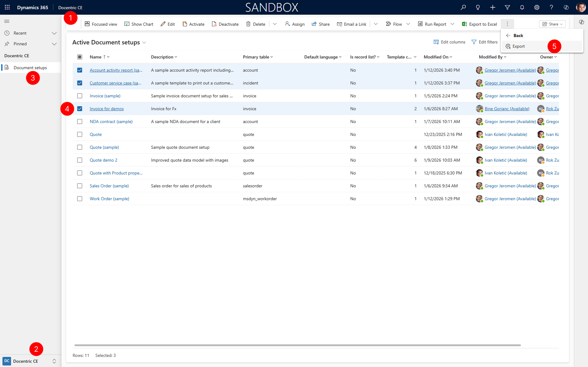Open the Work Order (sample) record link
This screenshot has width=588, height=367.
point(109,199)
